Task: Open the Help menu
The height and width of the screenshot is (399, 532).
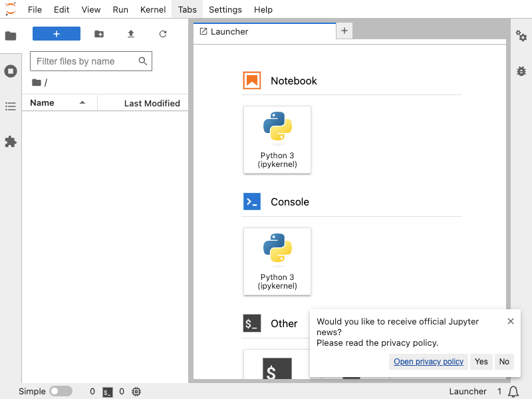Action: (x=263, y=9)
